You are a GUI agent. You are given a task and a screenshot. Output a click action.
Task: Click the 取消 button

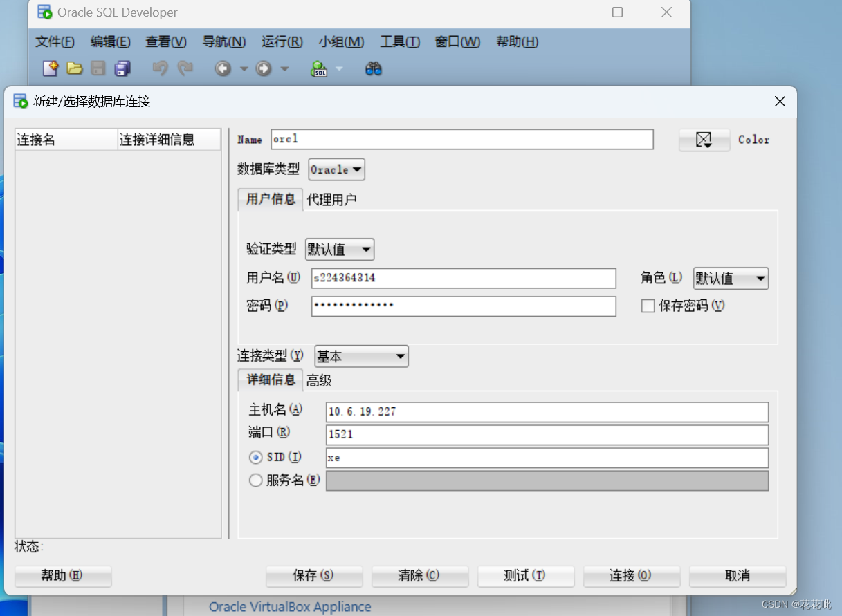pyautogui.click(x=738, y=576)
